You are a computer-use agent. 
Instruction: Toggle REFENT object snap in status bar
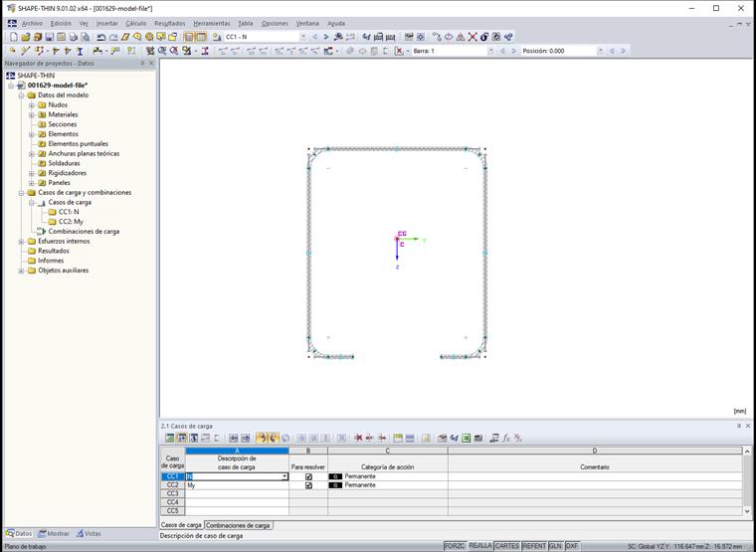(x=534, y=546)
